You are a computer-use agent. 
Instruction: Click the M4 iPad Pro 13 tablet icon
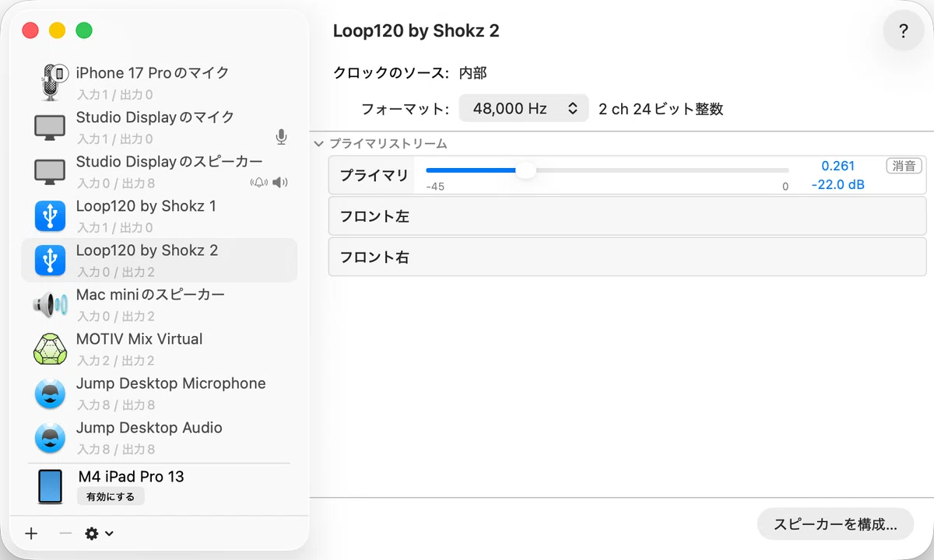(51, 486)
